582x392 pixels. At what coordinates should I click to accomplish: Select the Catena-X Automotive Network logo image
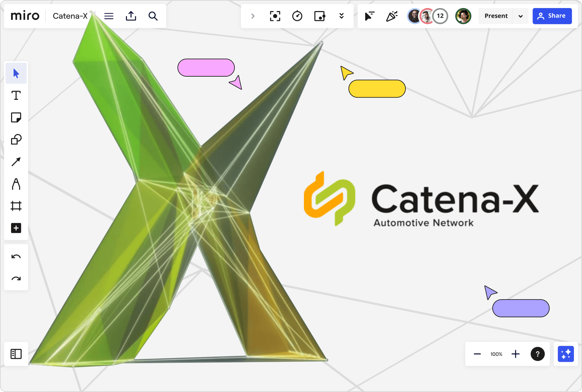[421, 199]
